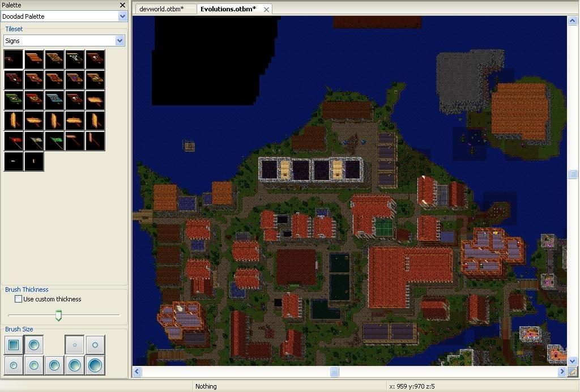This screenshot has height=392, width=580.
Task: Select the orange sign with meat drumstick
Action: point(34,79)
